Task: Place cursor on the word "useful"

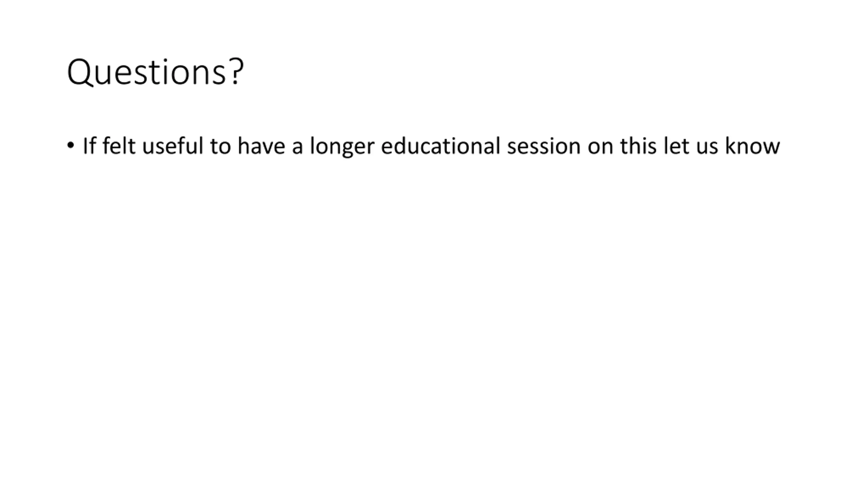Action: pos(173,146)
